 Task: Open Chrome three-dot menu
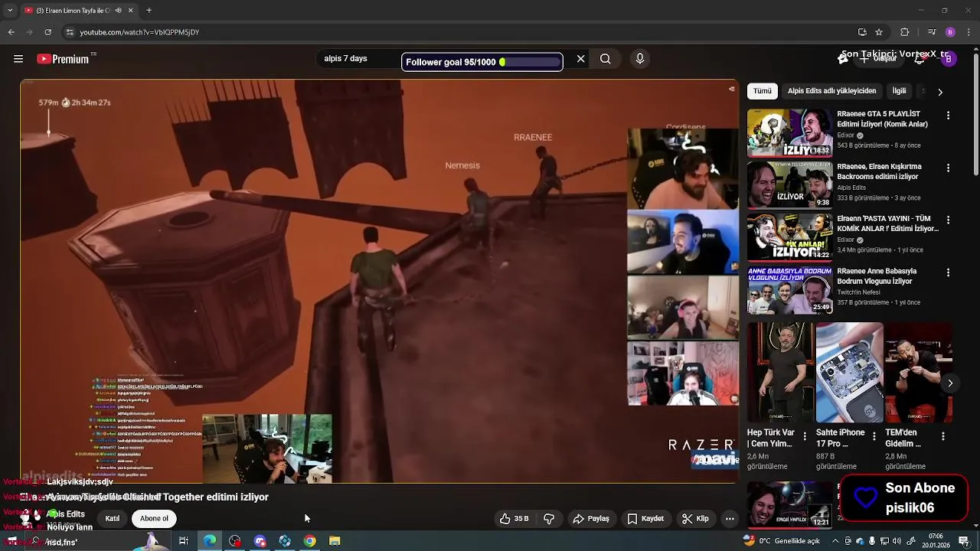pos(969,32)
